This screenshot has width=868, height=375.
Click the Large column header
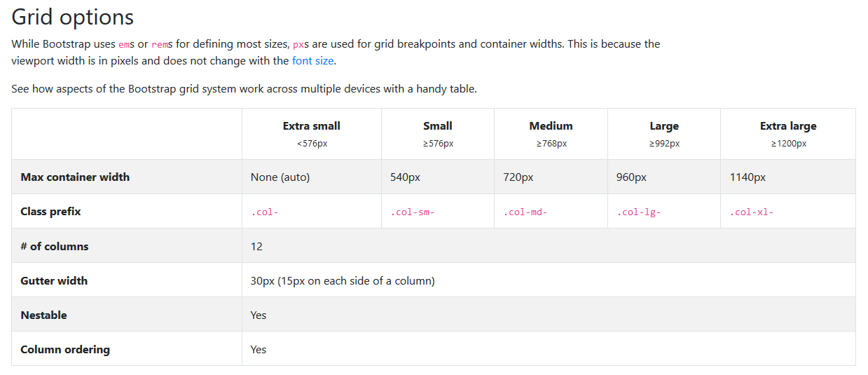coord(663,126)
